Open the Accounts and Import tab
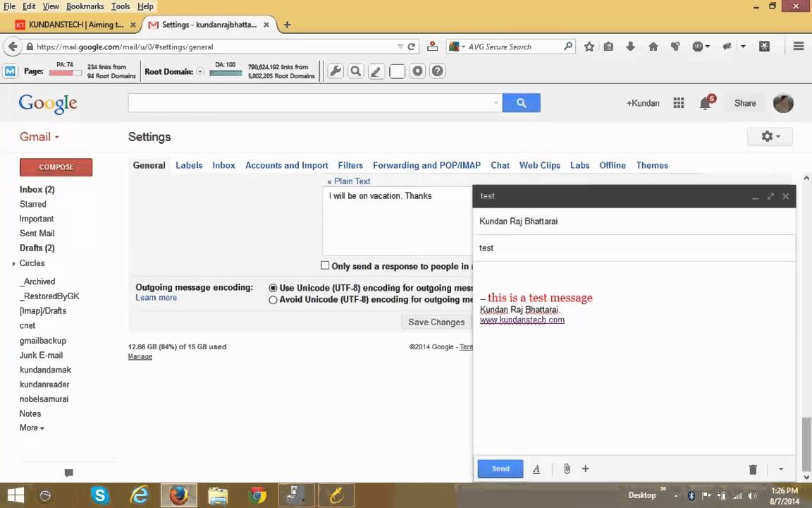 point(287,165)
